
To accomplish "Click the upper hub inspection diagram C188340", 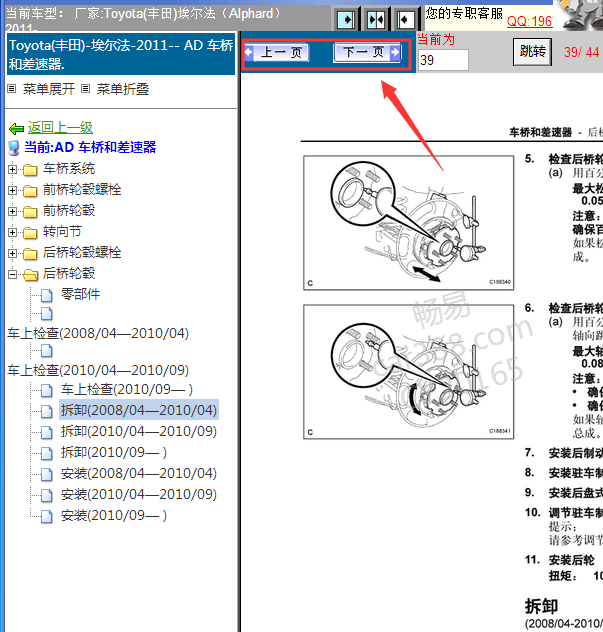I will tap(408, 223).
